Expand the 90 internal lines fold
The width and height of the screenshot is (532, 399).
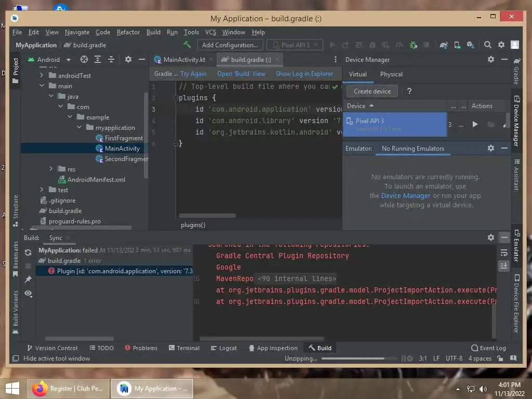(196, 279)
